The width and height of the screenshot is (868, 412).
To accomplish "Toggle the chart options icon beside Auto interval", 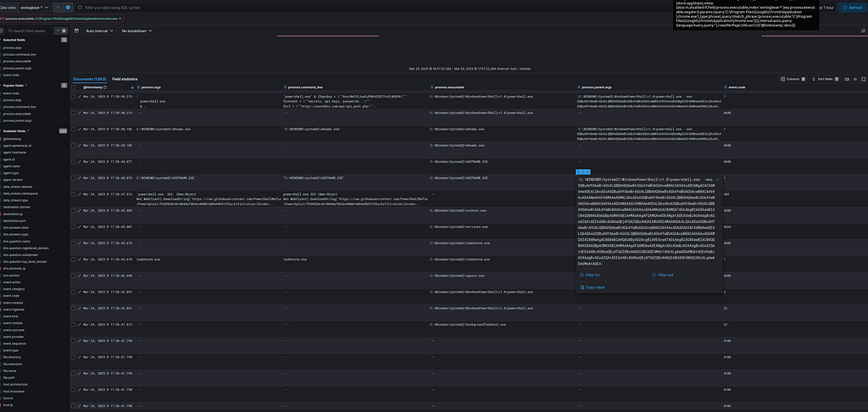I will pos(76,31).
